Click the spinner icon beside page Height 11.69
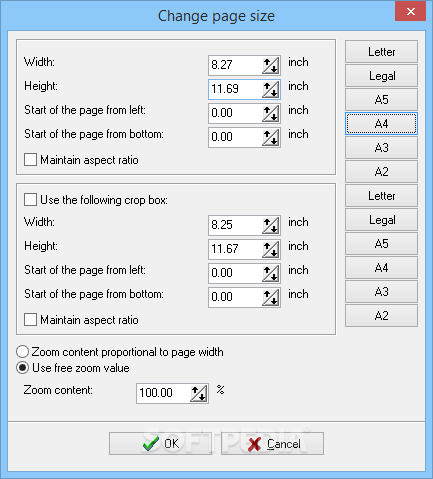Image resolution: width=433 pixels, height=479 pixels. pyautogui.click(x=270, y=89)
